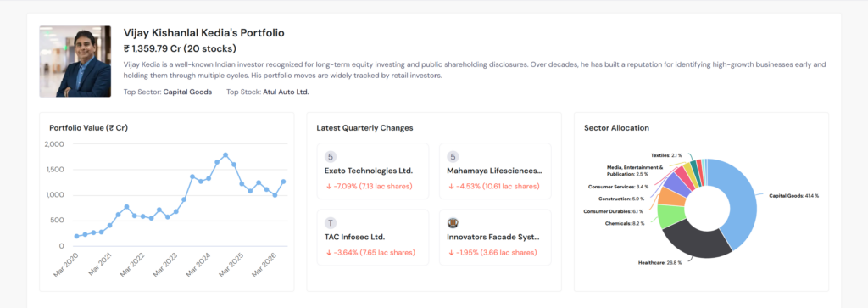Click the Vijay Kedia biography paragraph
This screenshot has height=308, width=868.
tap(475, 70)
